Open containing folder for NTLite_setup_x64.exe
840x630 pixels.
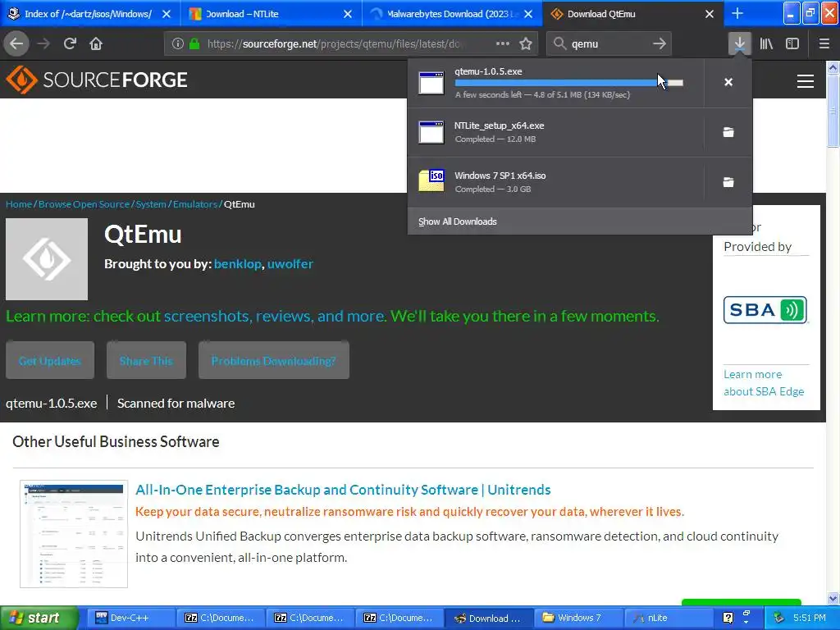pos(728,132)
